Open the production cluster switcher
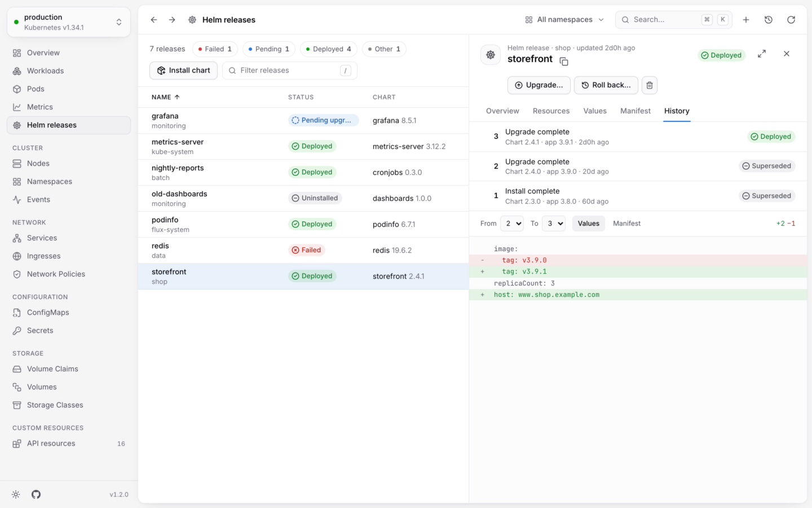 point(69,22)
